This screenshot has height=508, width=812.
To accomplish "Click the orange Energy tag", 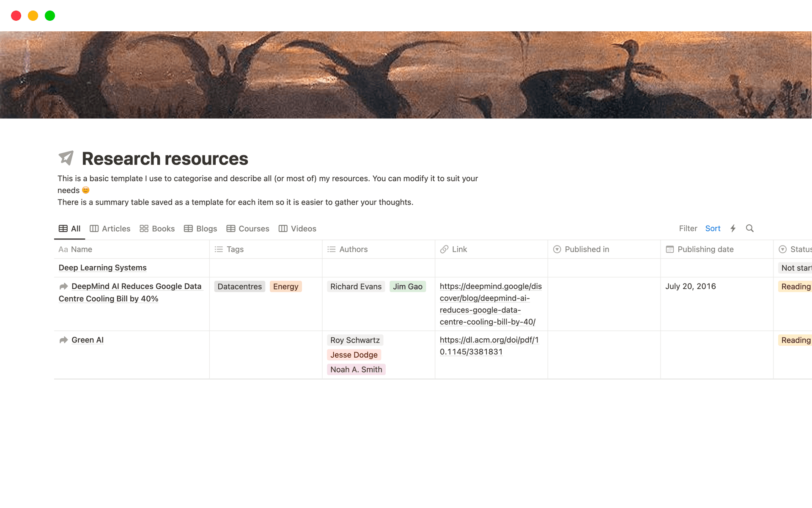I will [x=285, y=287].
